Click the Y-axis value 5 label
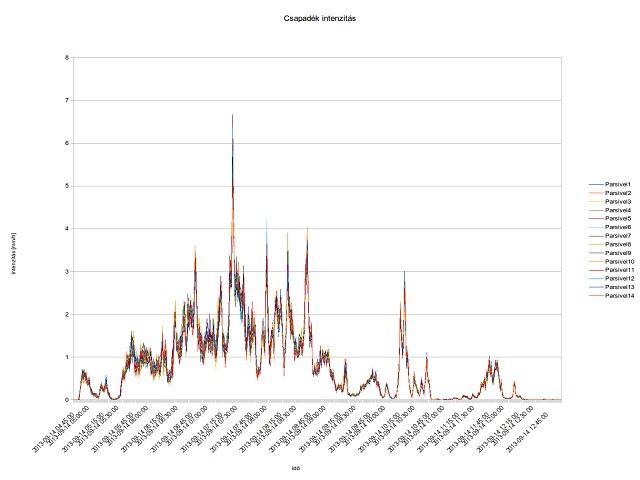Viewport: 640px width, 480px height. click(66, 186)
